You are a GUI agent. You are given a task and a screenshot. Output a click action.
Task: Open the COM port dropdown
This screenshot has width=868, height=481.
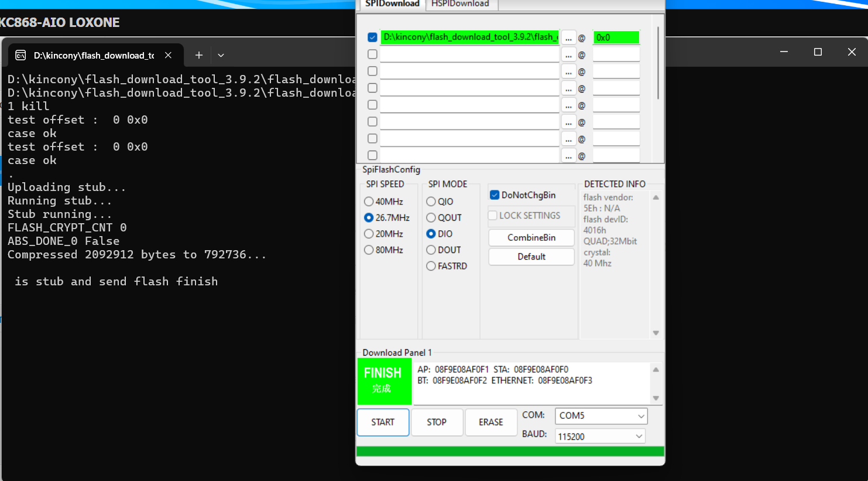click(x=601, y=416)
